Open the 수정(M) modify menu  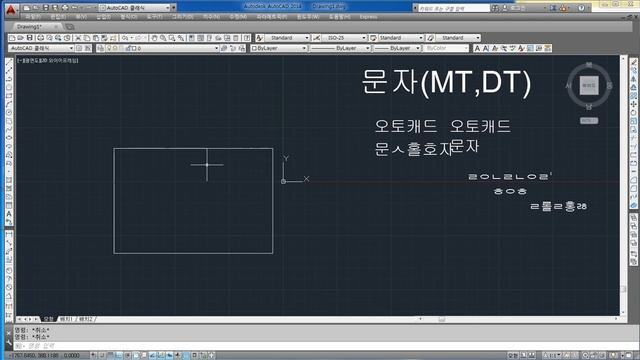click(238, 17)
